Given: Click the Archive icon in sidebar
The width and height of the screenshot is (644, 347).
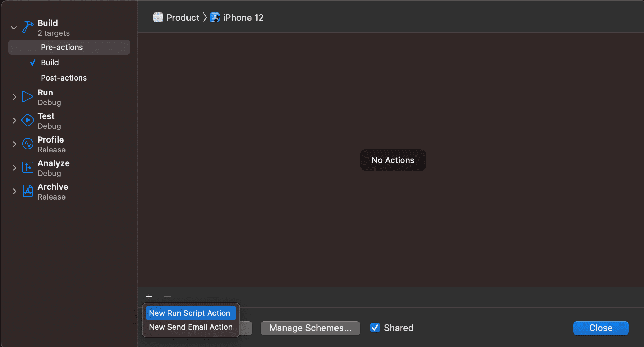Looking at the screenshot, I should coord(27,191).
